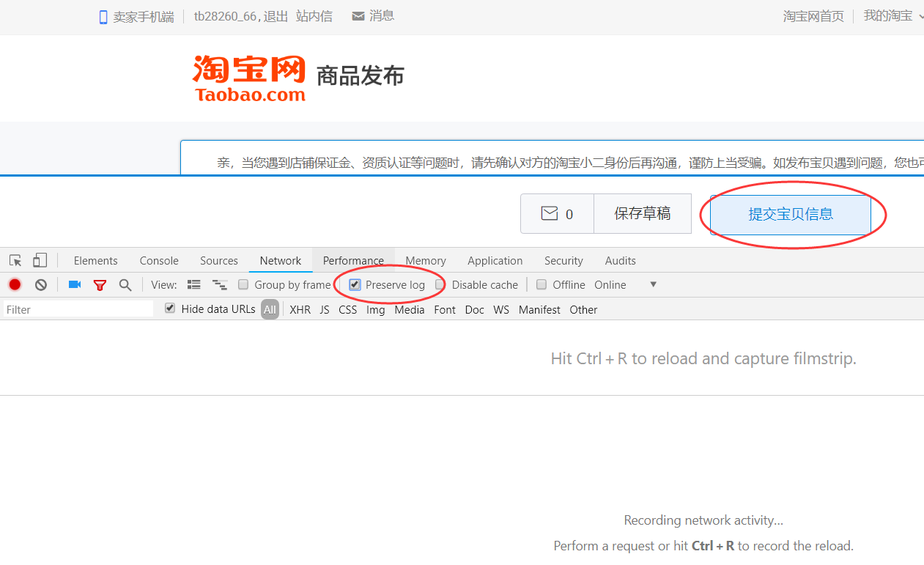Uncheck the Hide data URLs checkbox

point(170,309)
